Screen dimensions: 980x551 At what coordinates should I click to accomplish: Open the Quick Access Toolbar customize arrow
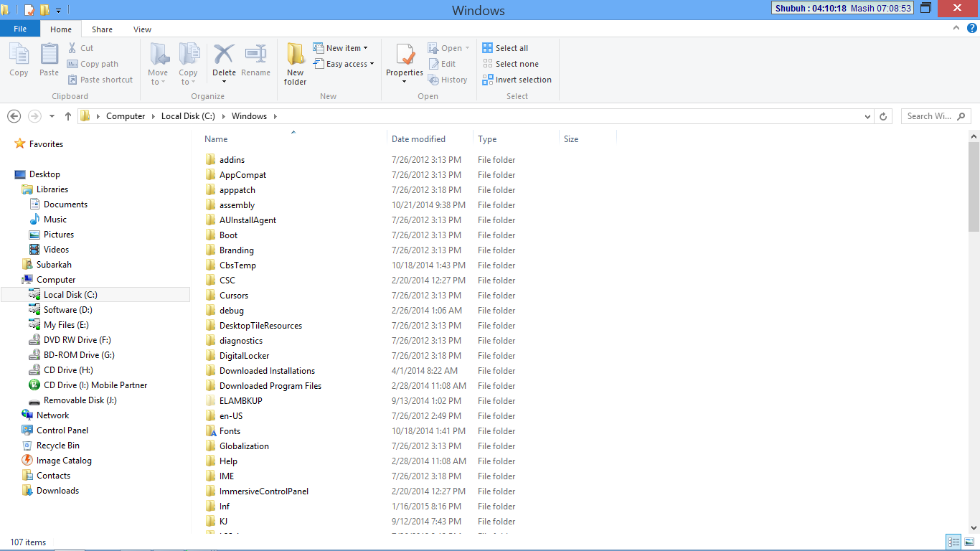58,10
